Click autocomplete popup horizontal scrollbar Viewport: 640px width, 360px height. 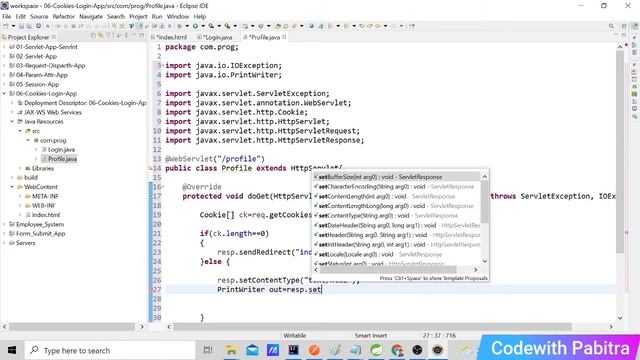388,270
